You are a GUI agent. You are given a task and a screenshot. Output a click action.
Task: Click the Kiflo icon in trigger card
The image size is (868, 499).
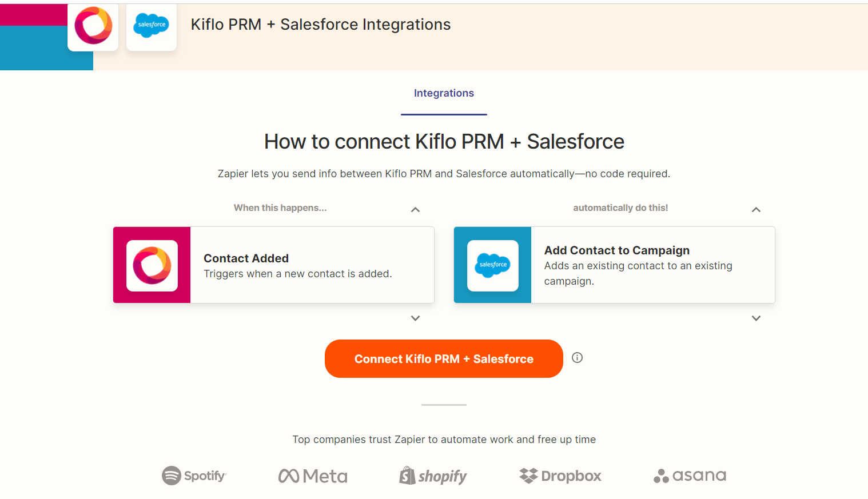point(152,265)
